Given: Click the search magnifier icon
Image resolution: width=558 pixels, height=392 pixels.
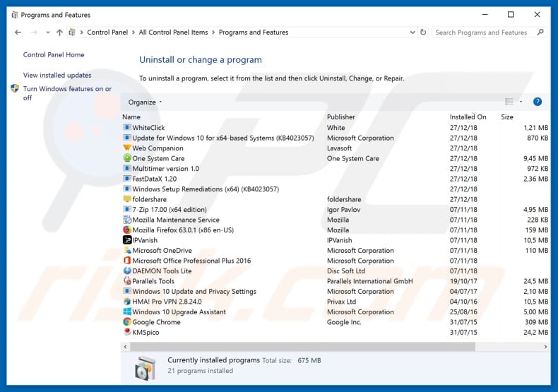Looking at the screenshot, I should [x=540, y=32].
